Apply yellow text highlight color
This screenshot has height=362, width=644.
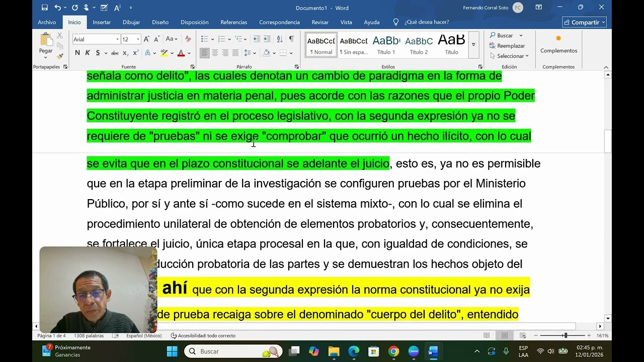click(164, 53)
